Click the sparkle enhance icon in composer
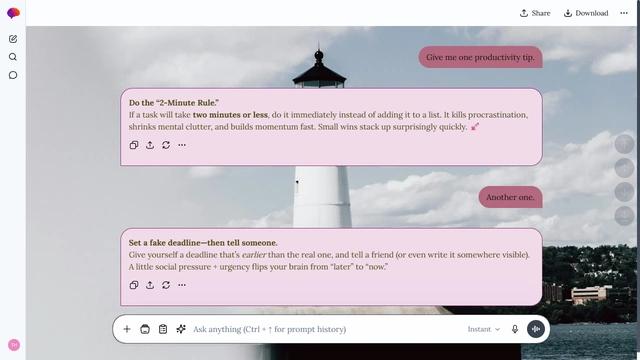Screen dimensions: 640x360 [181, 329]
